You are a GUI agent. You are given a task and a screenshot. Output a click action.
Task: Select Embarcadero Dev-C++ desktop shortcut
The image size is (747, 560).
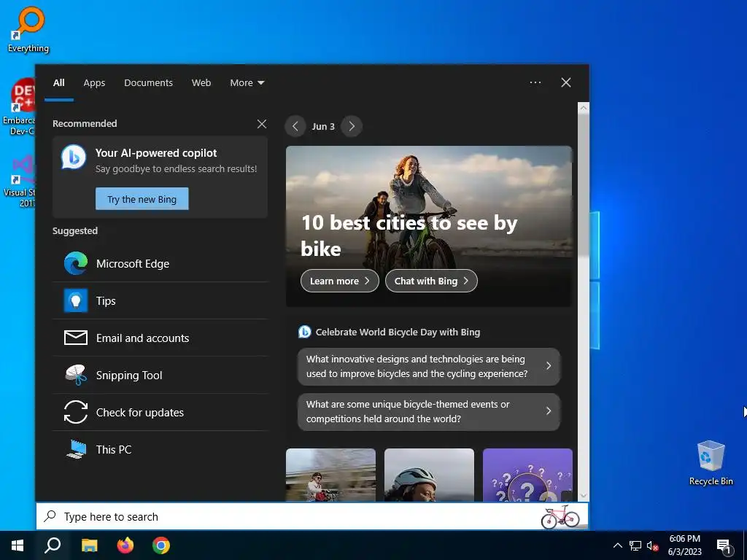[19, 106]
